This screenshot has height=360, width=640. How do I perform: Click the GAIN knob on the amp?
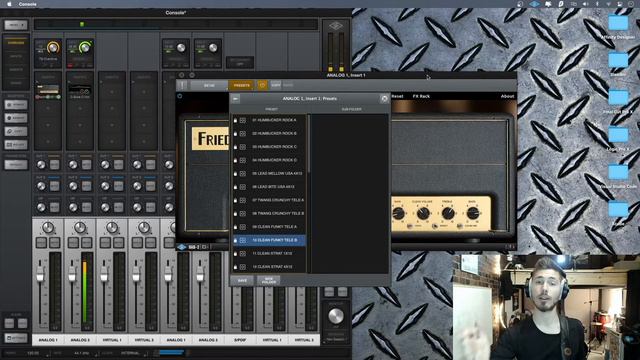pyautogui.click(x=398, y=213)
